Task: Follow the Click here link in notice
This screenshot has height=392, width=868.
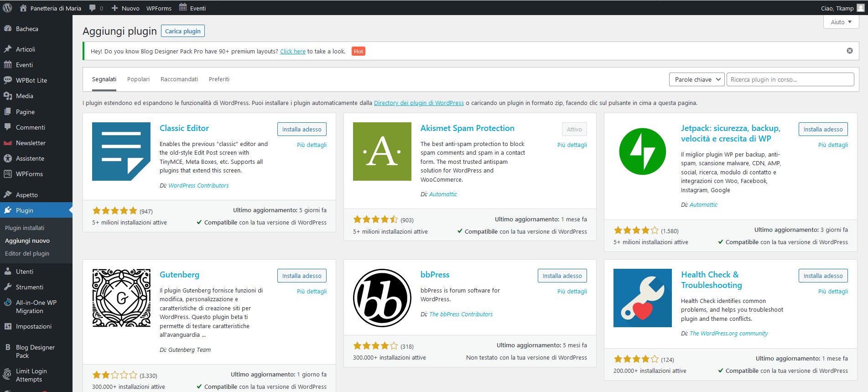Action: (293, 51)
